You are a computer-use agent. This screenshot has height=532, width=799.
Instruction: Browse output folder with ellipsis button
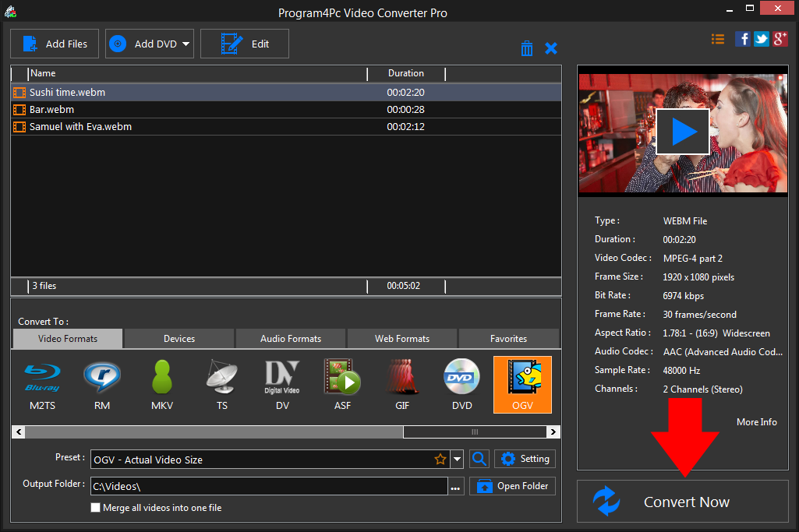tap(456, 484)
